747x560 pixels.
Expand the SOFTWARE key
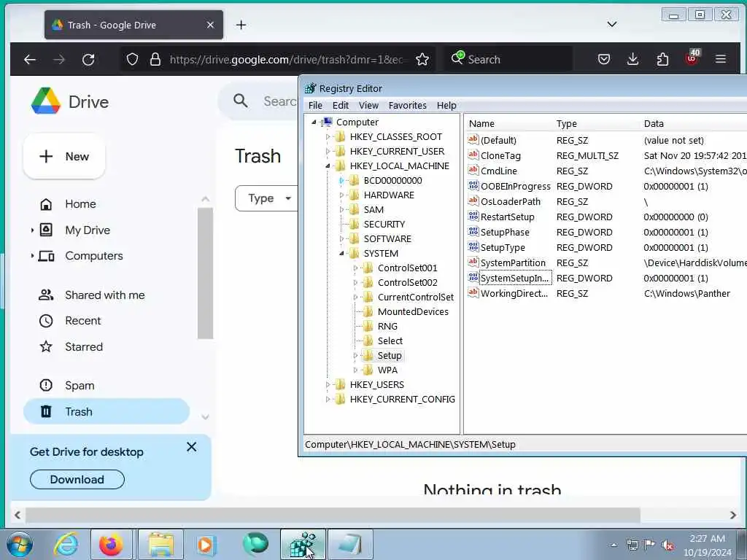click(341, 239)
